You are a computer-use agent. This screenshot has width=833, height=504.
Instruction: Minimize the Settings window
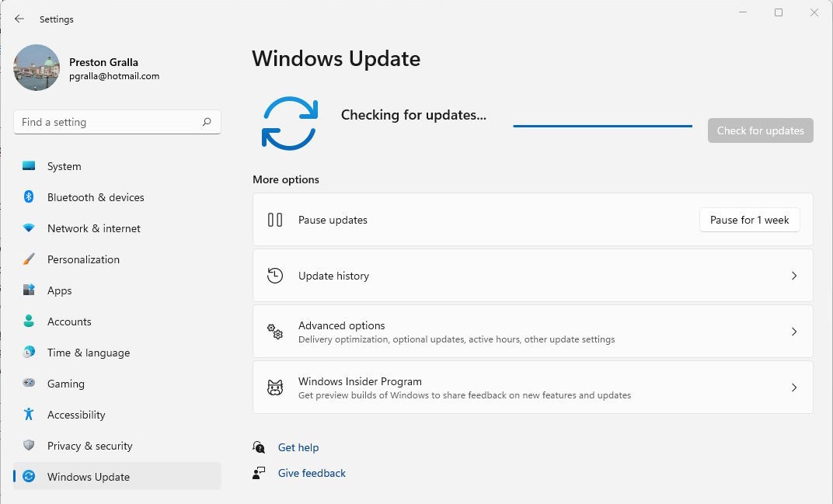743,12
